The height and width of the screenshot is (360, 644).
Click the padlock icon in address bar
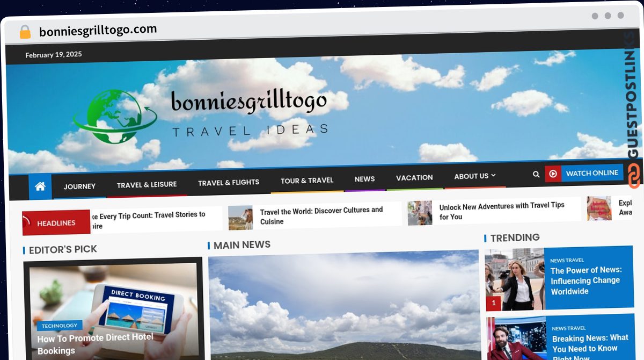coord(25,32)
